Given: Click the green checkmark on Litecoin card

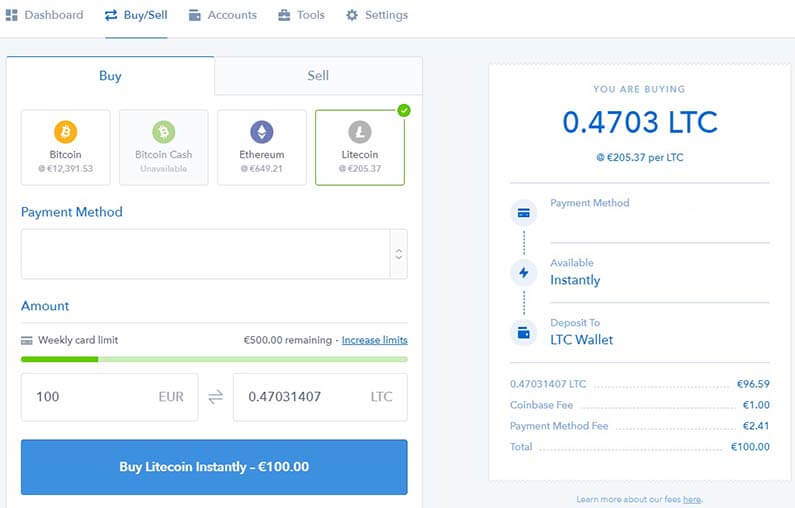Looking at the screenshot, I should [x=404, y=110].
